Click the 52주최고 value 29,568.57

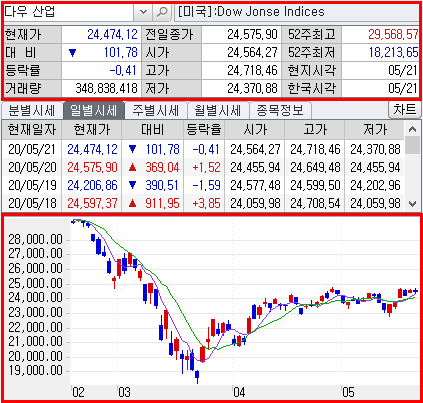393,34
